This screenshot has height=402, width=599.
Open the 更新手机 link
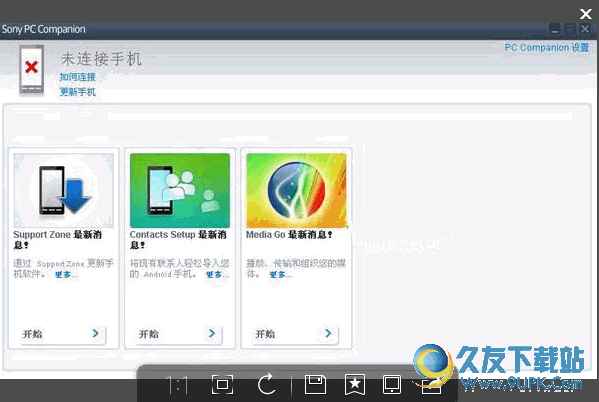(78, 92)
